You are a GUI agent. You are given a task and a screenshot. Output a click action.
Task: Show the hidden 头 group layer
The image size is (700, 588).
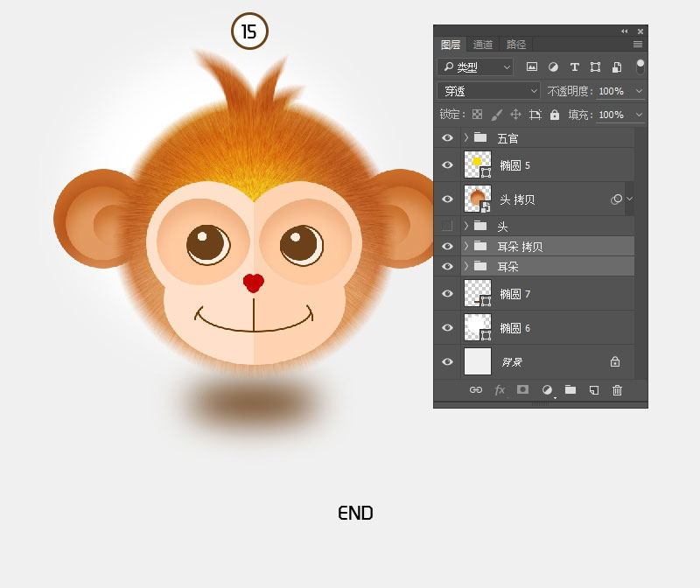pyautogui.click(x=447, y=226)
